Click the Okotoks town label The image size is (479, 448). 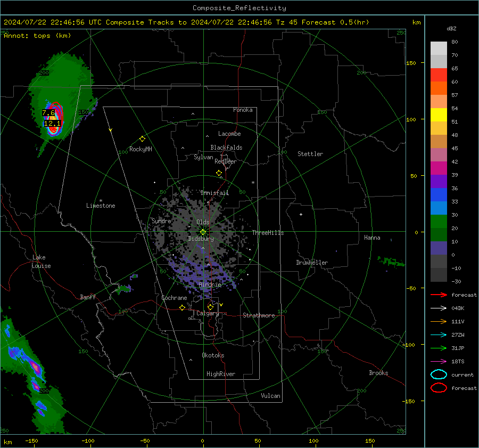click(213, 355)
